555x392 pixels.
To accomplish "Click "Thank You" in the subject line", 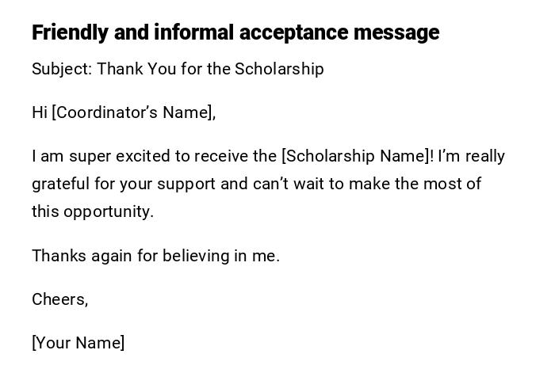I will 128,69.
